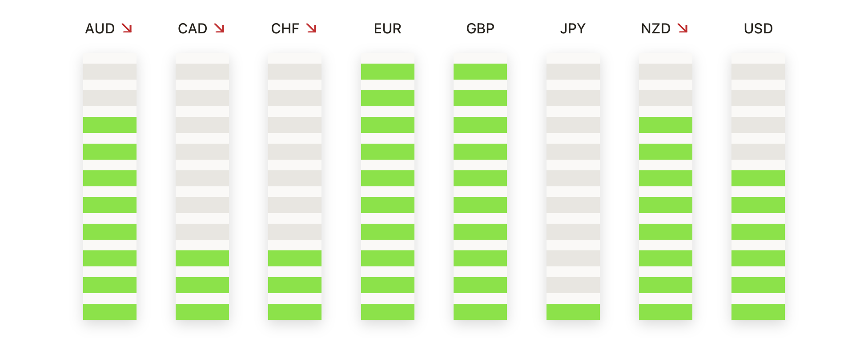Select the EUR currency label
Viewport: 868px width, 346px height.
point(388,28)
